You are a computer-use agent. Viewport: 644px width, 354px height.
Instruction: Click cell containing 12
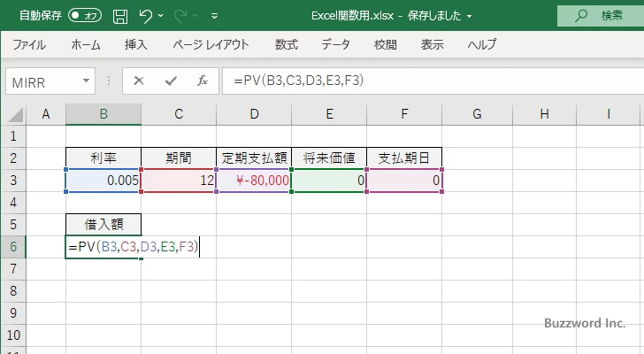tap(179, 181)
